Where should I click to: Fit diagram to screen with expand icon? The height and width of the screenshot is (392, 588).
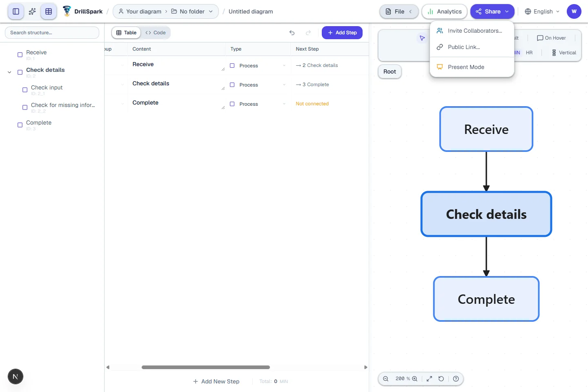click(429, 379)
